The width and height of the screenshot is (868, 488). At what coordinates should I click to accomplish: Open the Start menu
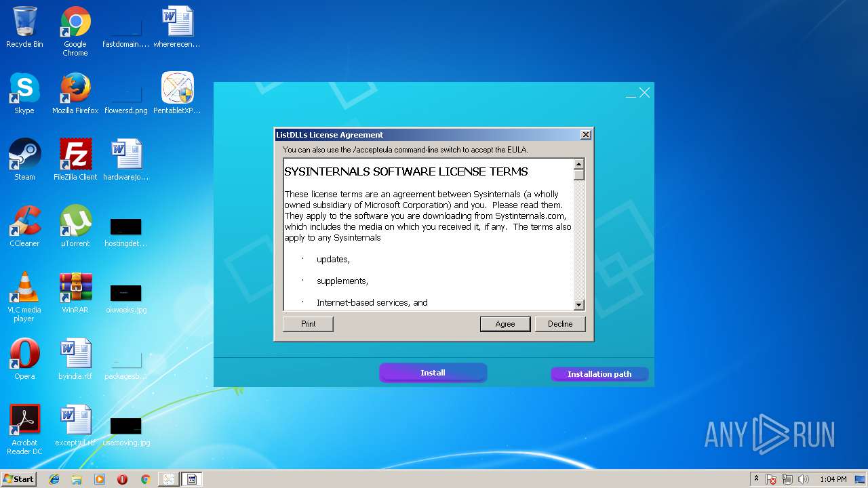18,479
